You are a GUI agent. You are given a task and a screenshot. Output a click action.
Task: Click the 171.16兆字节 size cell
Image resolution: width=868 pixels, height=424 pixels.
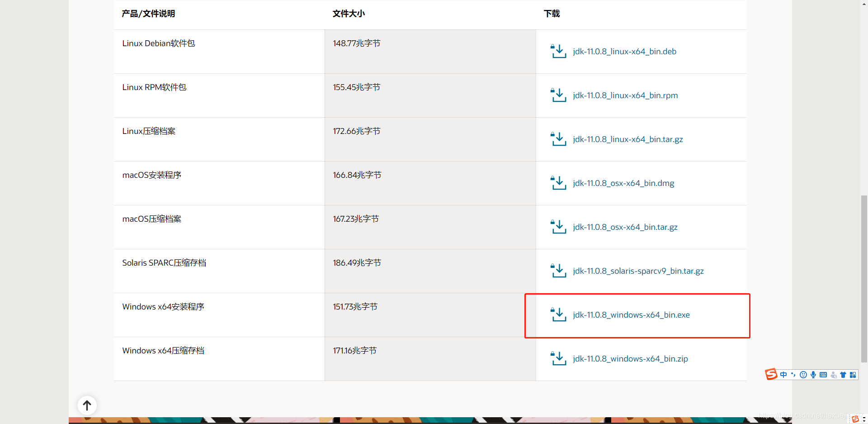pyautogui.click(x=430, y=359)
